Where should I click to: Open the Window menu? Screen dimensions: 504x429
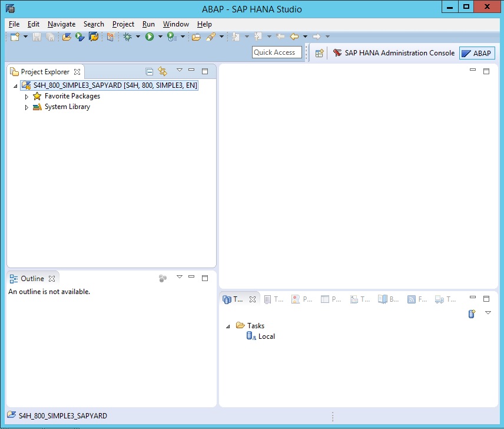(x=176, y=24)
